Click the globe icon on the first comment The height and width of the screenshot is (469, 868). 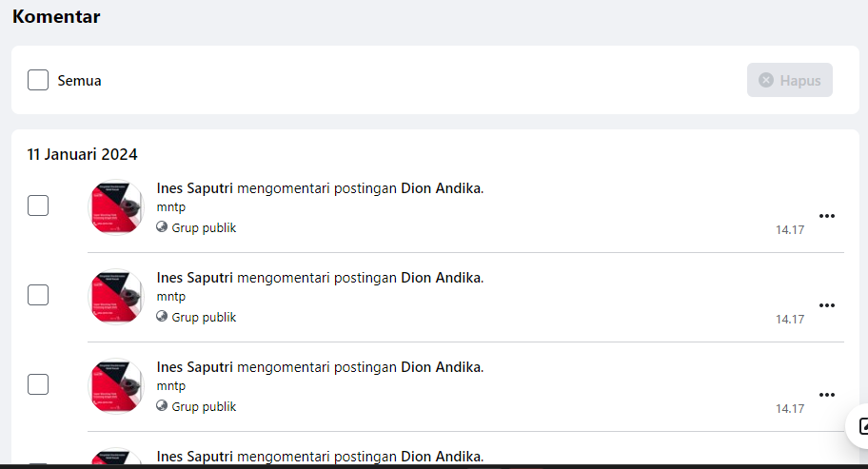point(162,227)
